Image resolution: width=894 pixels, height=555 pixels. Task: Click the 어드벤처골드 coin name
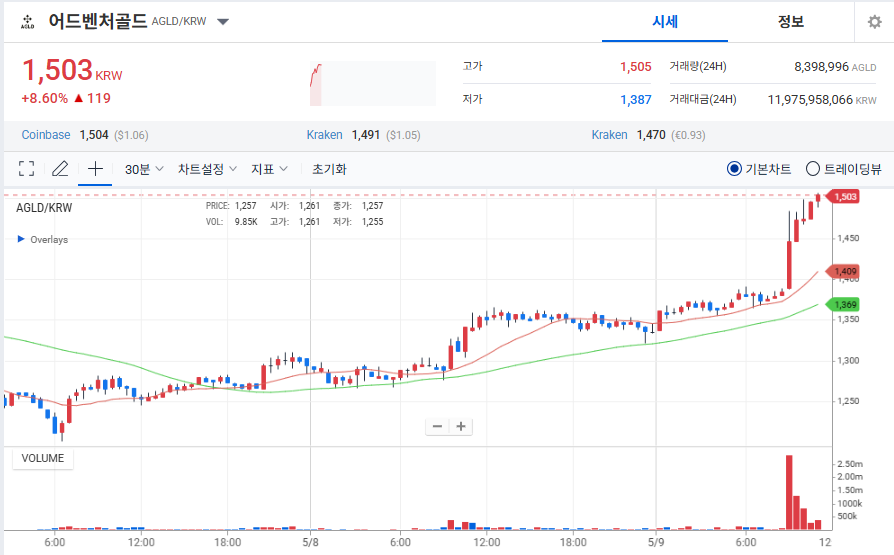click(x=97, y=21)
